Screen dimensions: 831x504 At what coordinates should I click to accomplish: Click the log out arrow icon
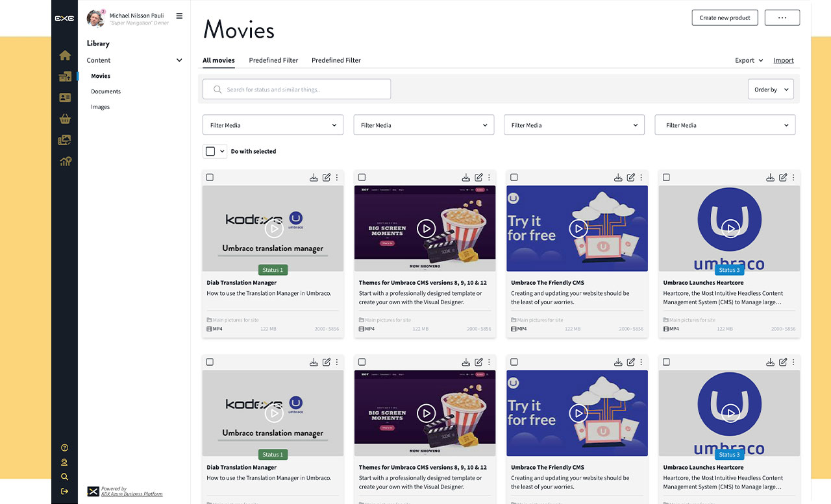[64, 491]
